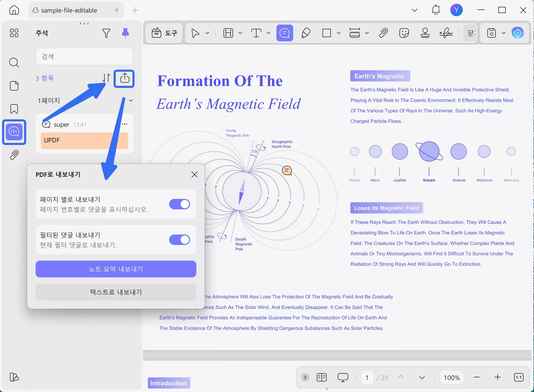Screen dimensions: 534x392
Task: Open the UPDF AI assistant icon
Action: (518, 33)
